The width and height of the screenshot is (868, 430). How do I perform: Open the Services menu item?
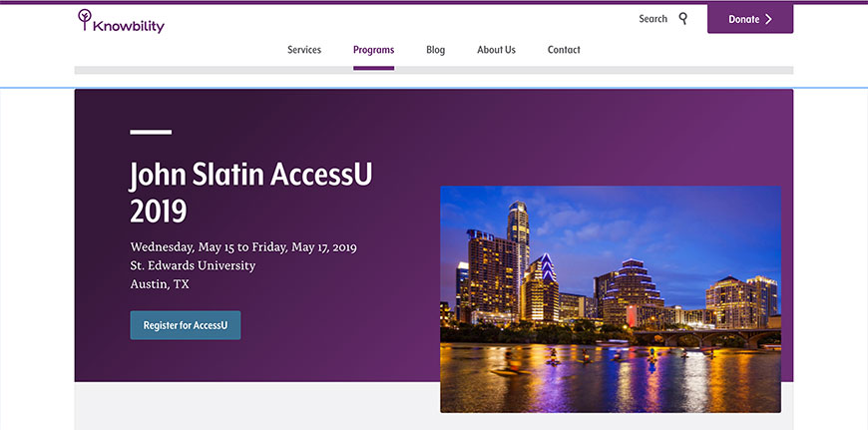(304, 50)
